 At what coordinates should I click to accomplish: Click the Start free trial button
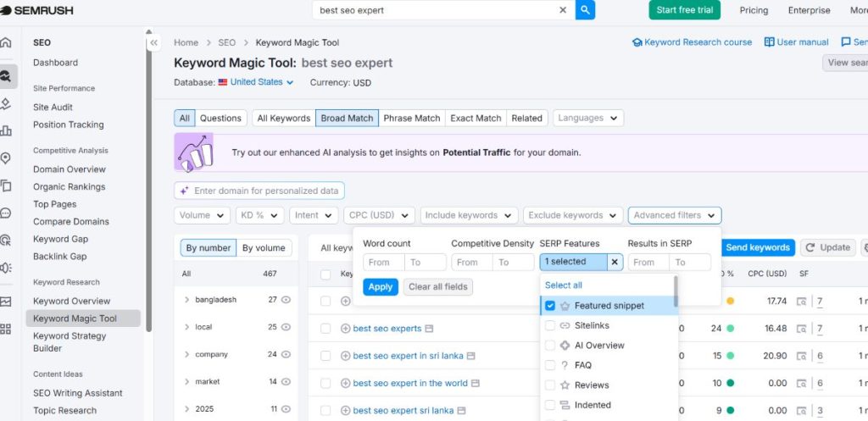click(685, 10)
